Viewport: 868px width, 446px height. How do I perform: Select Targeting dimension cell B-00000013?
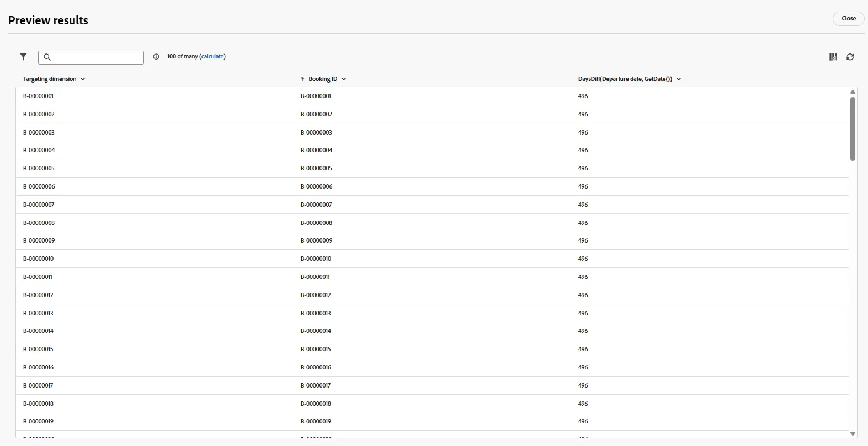click(x=38, y=314)
